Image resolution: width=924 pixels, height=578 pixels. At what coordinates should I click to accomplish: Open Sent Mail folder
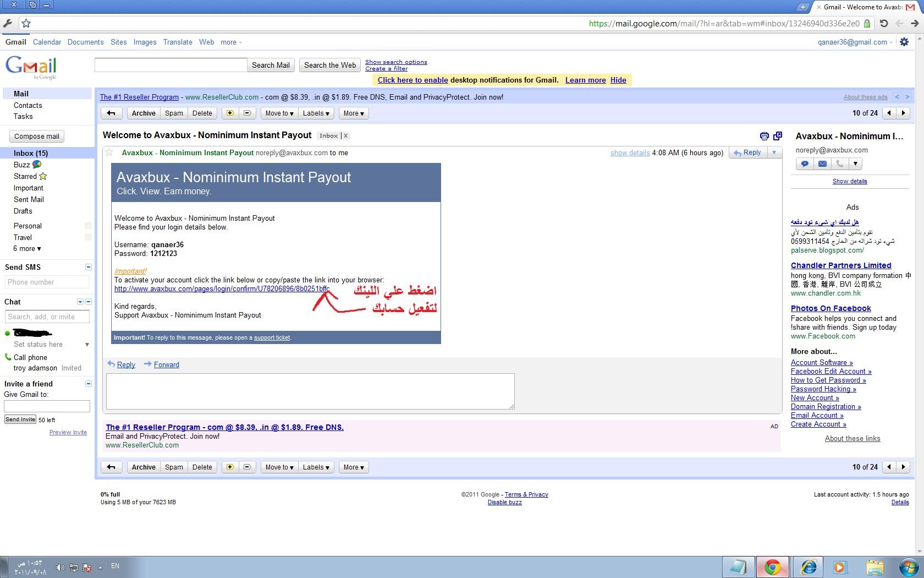[29, 199]
